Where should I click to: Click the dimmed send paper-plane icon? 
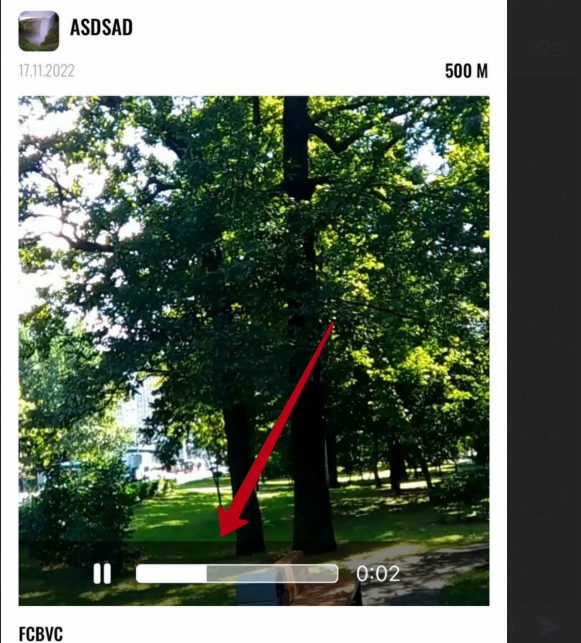pyautogui.click(x=549, y=627)
